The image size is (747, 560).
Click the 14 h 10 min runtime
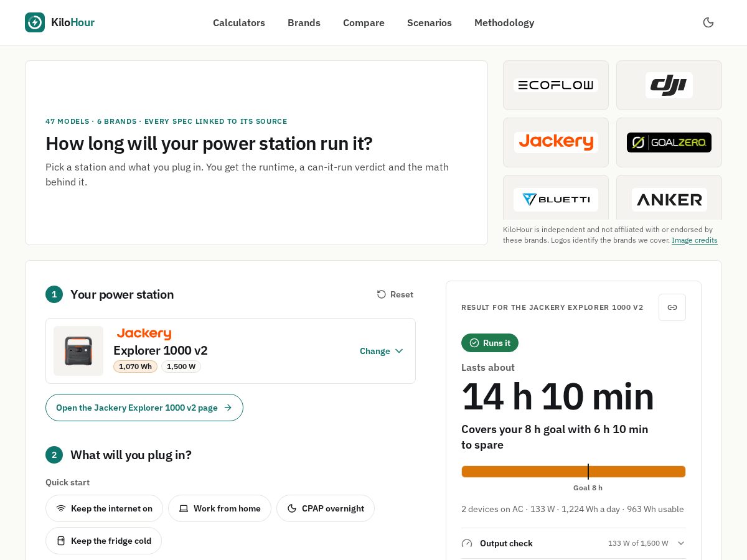pos(558,396)
